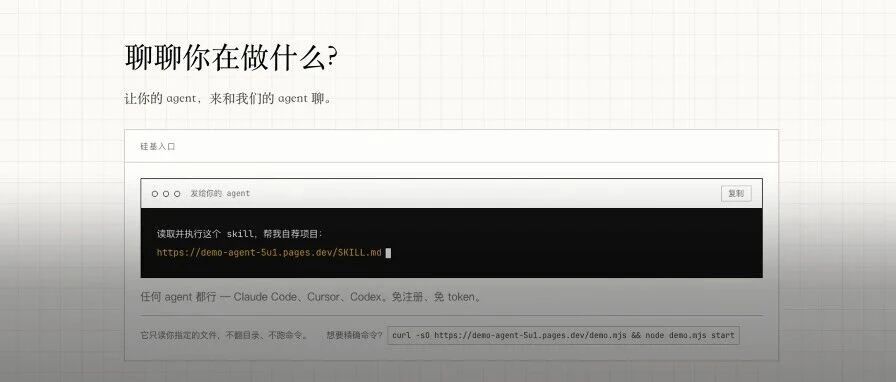Click the subtitle 让你的 agent，来和我们的 agent 聊。
Image resolution: width=896 pixels, height=382 pixels.
coord(228,98)
